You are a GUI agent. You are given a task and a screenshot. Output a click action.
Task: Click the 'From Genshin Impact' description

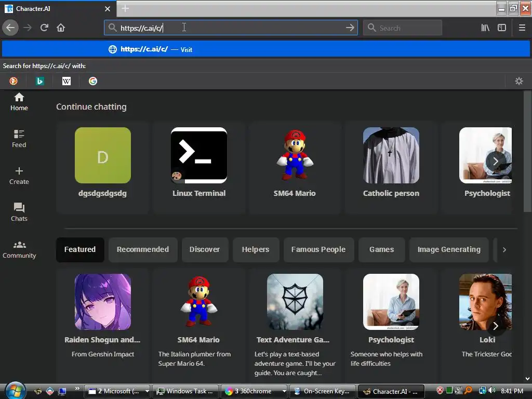click(103, 354)
